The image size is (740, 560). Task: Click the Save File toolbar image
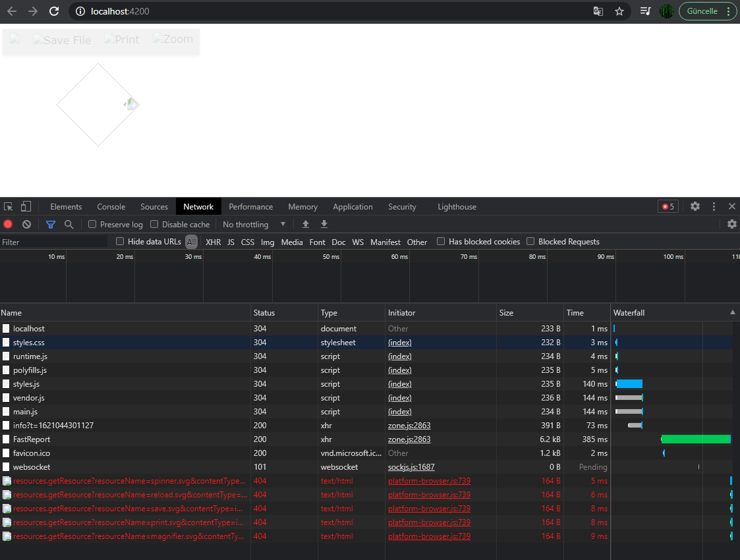pyautogui.click(x=63, y=40)
